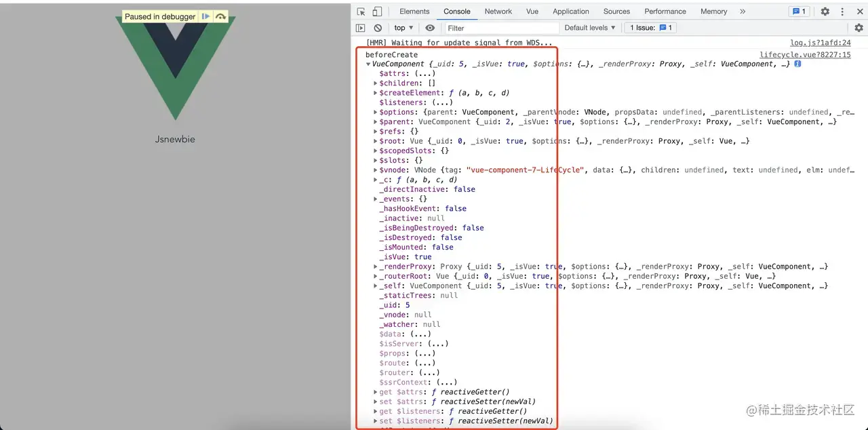Expand the $refs object
868x430 pixels.
click(x=376, y=132)
